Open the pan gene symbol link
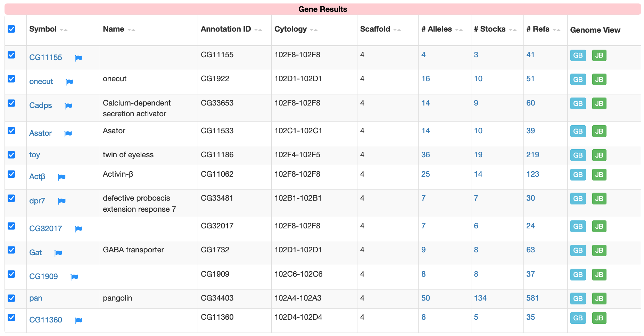644x336 pixels. coord(36,298)
